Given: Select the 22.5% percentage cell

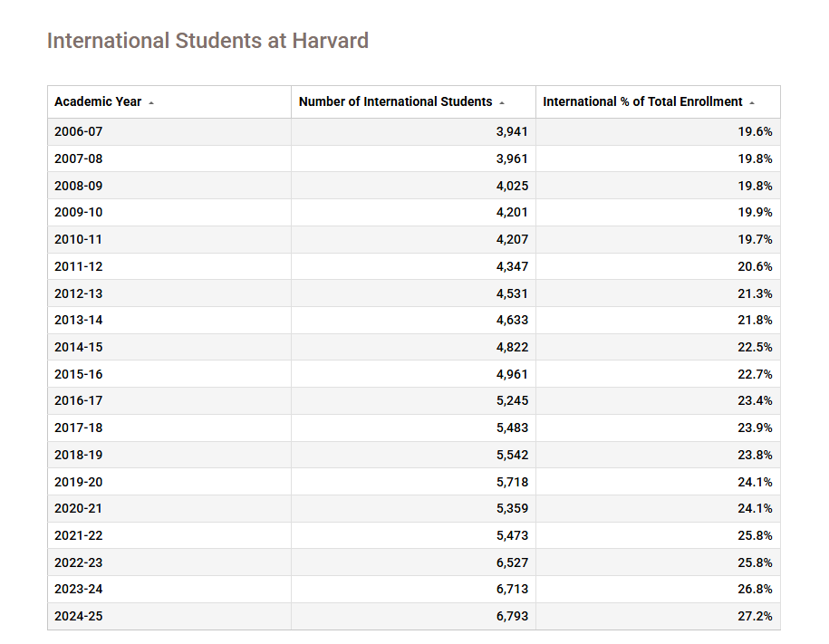Looking at the screenshot, I should (755, 347).
